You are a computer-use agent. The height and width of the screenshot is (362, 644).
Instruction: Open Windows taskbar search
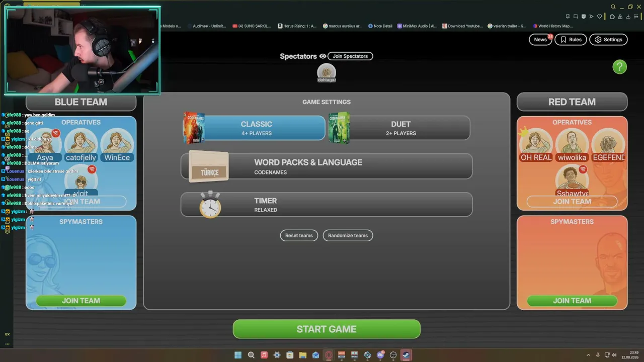251,355
